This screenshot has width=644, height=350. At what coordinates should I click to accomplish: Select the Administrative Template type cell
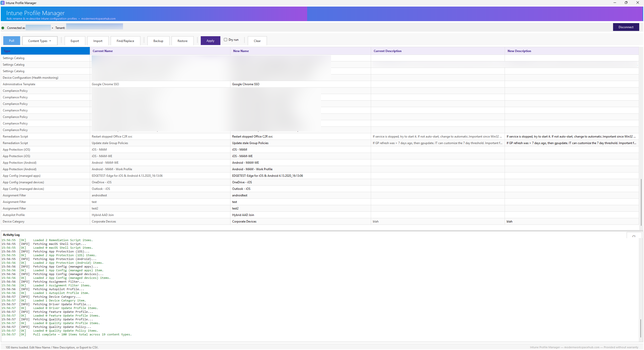tap(45, 84)
